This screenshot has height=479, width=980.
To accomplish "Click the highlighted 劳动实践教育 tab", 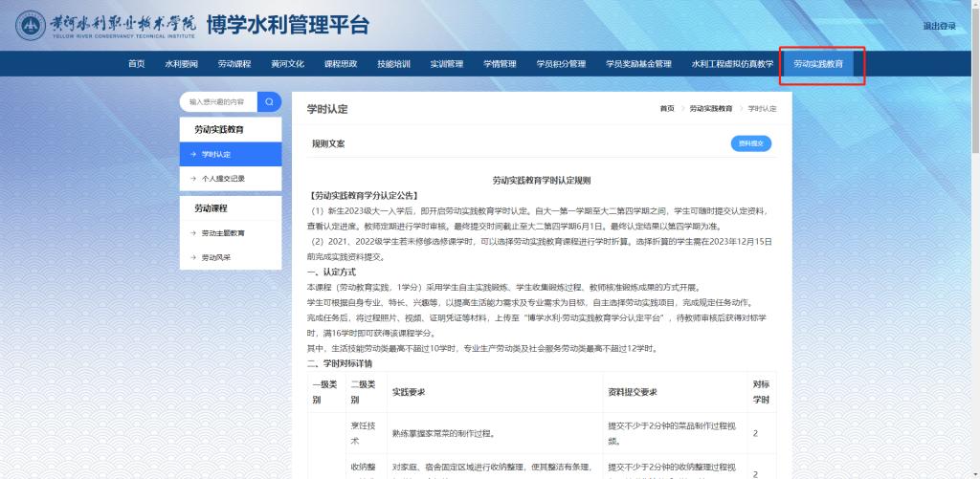I will pos(818,64).
